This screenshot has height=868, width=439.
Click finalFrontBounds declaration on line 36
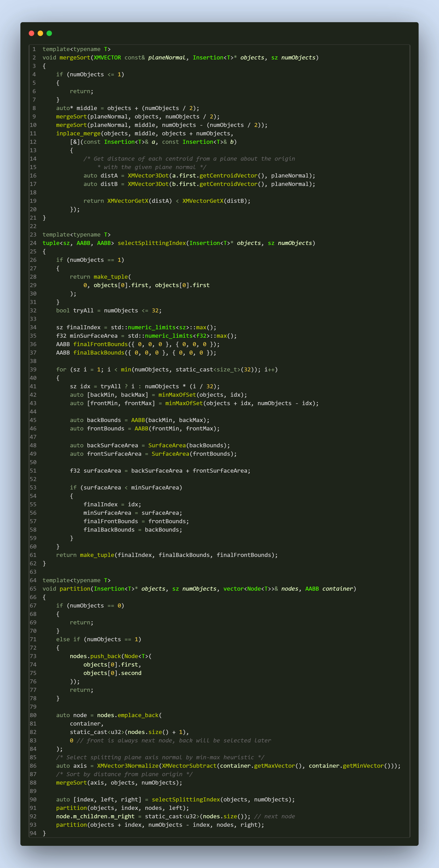[100, 344]
